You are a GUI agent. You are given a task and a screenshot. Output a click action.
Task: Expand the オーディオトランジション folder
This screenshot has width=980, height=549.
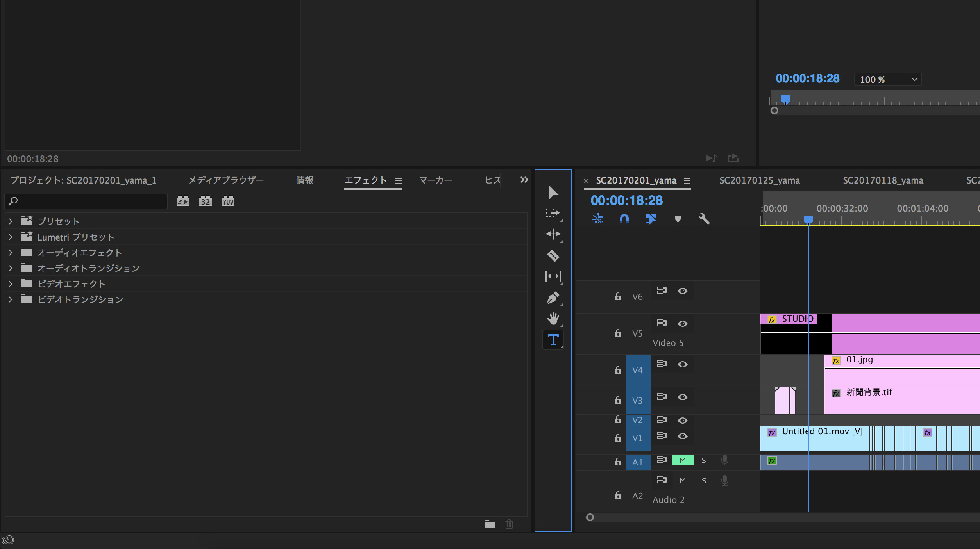pyautogui.click(x=11, y=268)
